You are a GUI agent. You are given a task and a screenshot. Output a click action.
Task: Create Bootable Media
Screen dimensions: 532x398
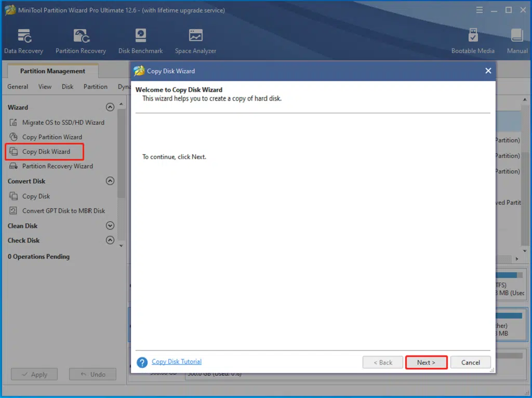tap(473, 42)
